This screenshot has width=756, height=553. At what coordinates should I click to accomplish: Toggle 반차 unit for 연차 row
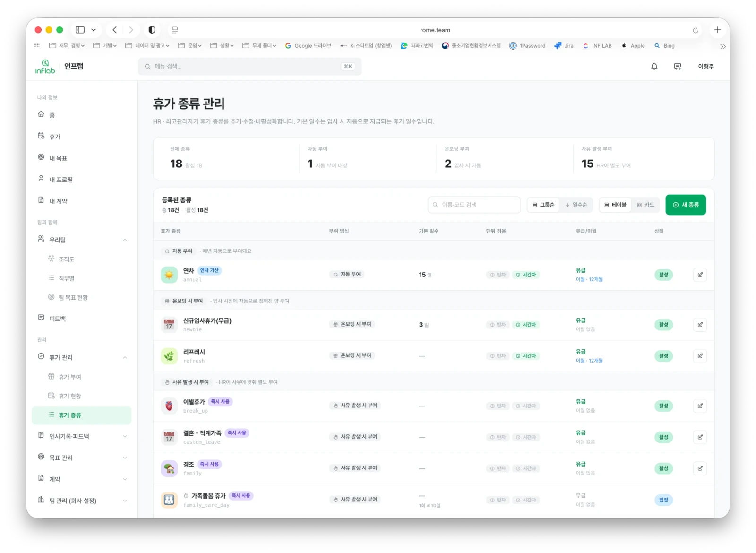[498, 275]
